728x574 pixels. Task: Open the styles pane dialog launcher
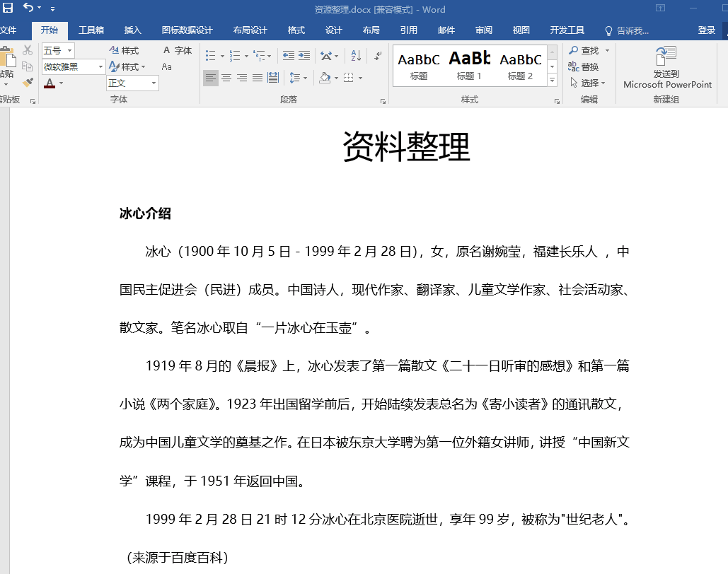(x=557, y=101)
